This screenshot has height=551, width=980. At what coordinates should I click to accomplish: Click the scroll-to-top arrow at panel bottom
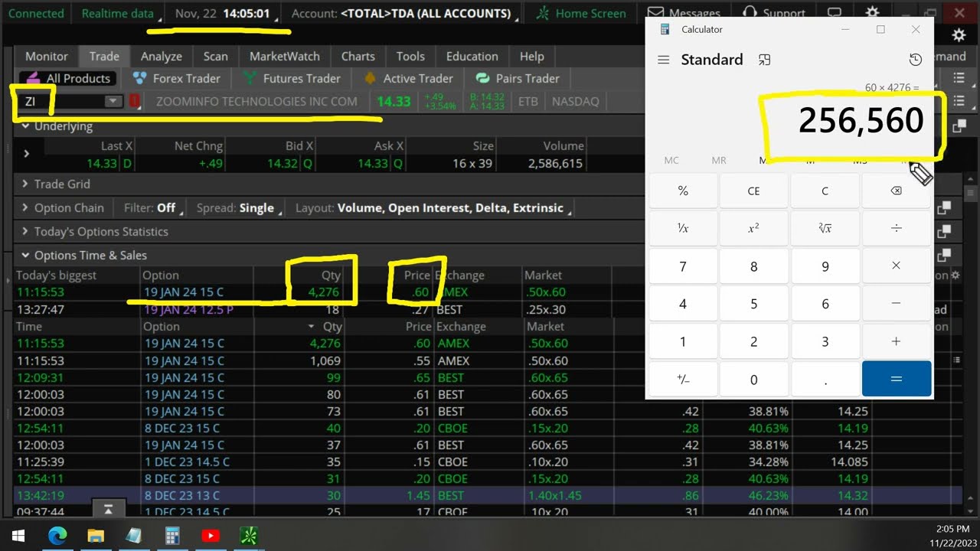pos(108,509)
